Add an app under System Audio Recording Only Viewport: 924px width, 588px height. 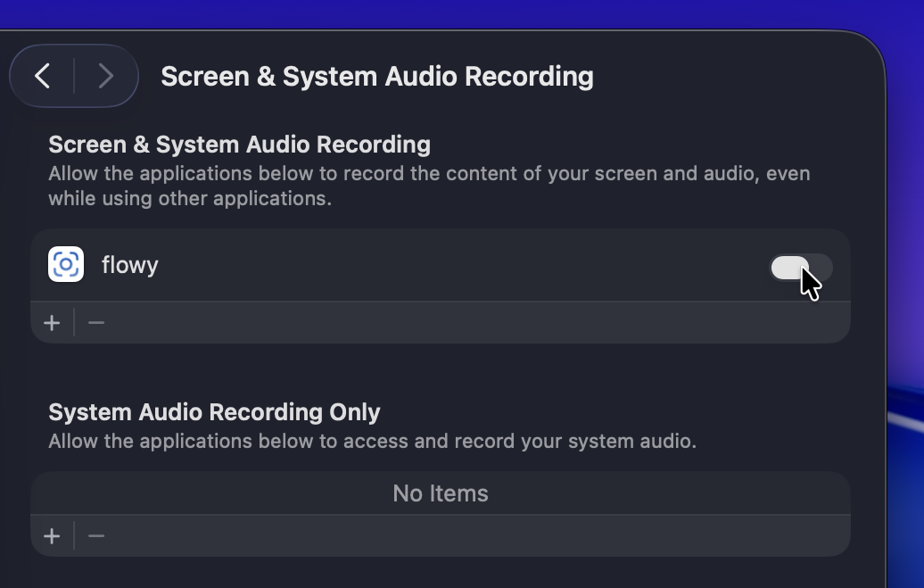click(52, 536)
